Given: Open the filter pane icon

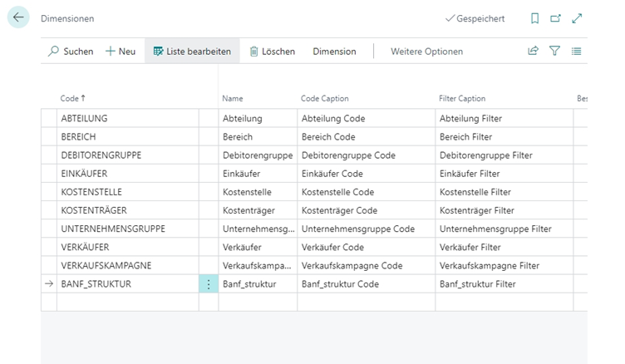Looking at the screenshot, I should (554, 52).
